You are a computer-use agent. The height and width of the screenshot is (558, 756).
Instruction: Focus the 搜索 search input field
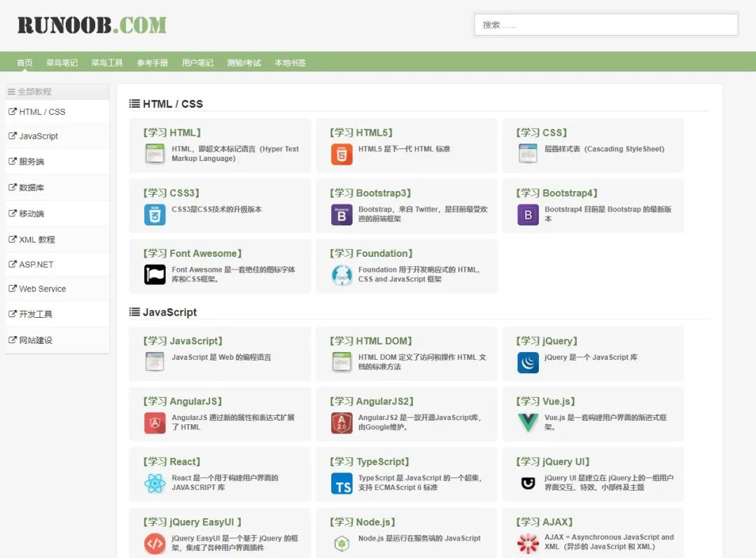tap(606, 25)
